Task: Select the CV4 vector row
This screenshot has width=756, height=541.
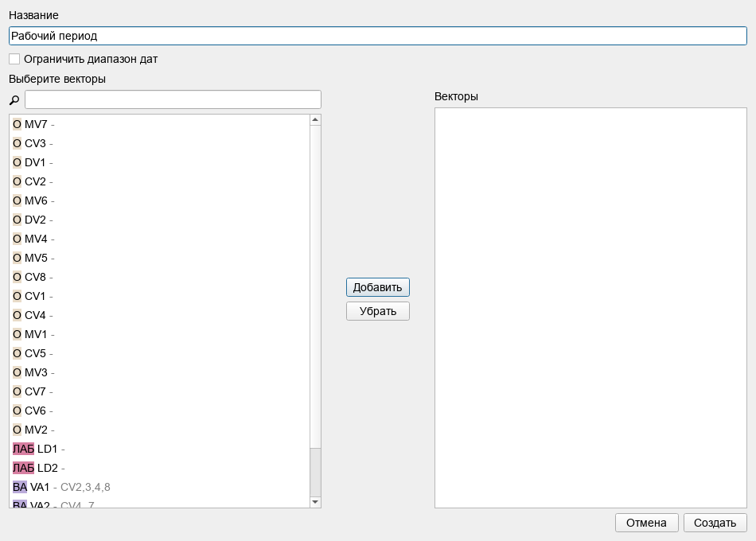Action: pos(160,315)
